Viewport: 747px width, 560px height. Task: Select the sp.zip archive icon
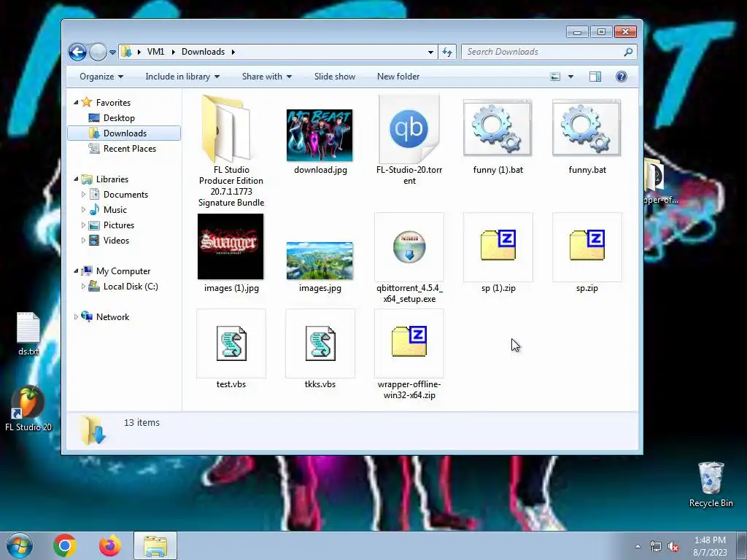point(587,245)
